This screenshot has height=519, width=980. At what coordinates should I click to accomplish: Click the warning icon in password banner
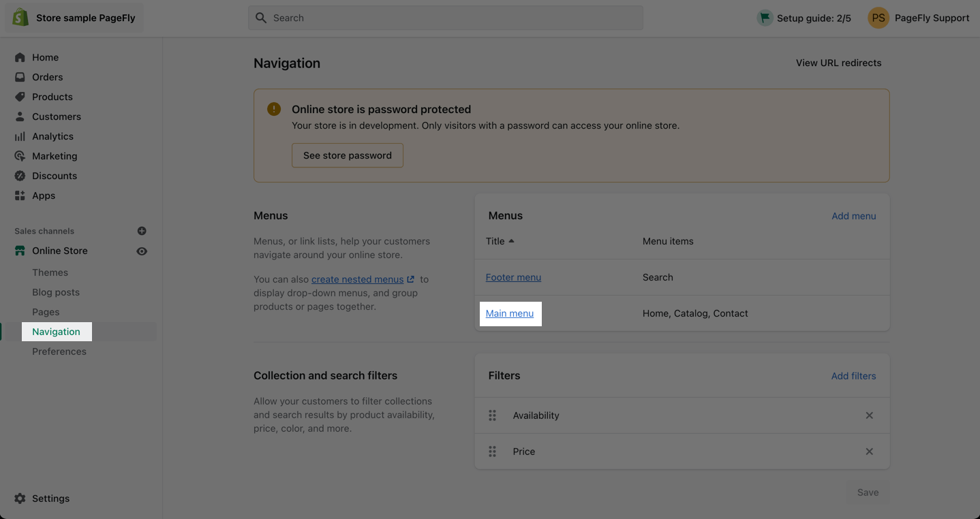pyautogui.click(x=274, y=109)
